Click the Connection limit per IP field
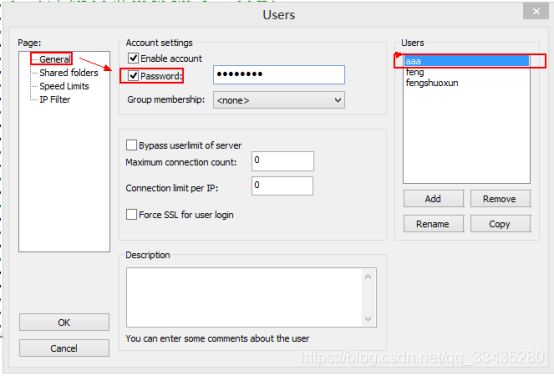 click(x=282, y=186)
